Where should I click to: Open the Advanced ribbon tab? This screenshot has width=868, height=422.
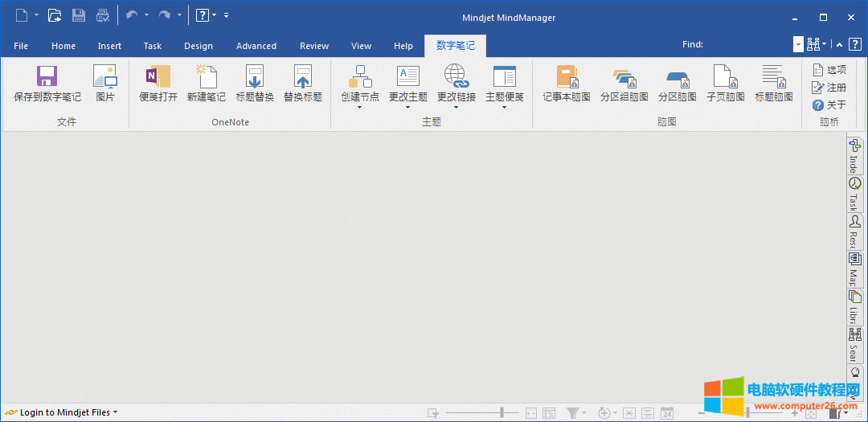(256, 46)
